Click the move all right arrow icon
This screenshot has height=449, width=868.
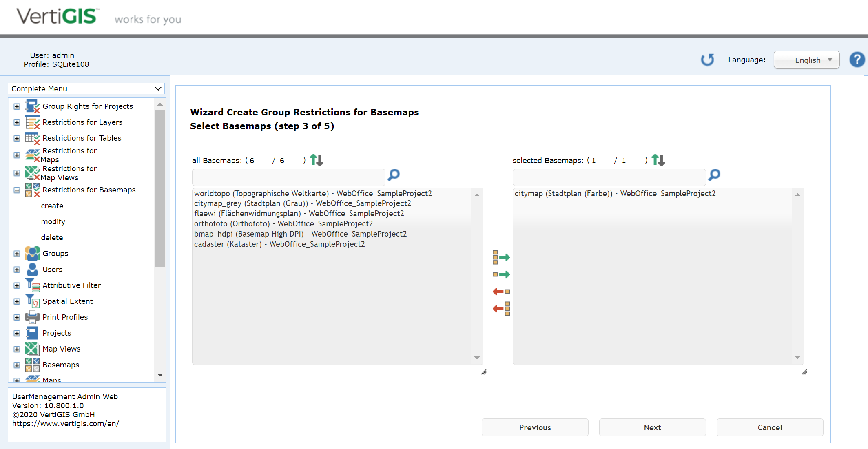pos(501,257)
